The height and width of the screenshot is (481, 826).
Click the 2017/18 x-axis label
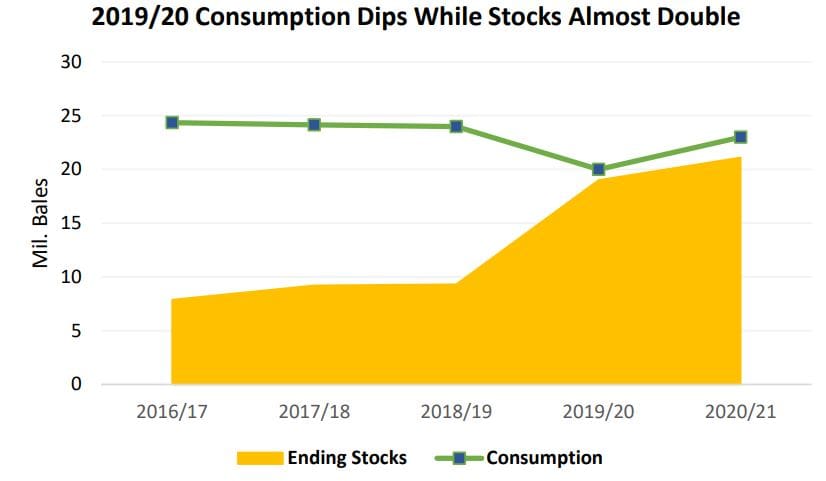(x=314, y=411)
